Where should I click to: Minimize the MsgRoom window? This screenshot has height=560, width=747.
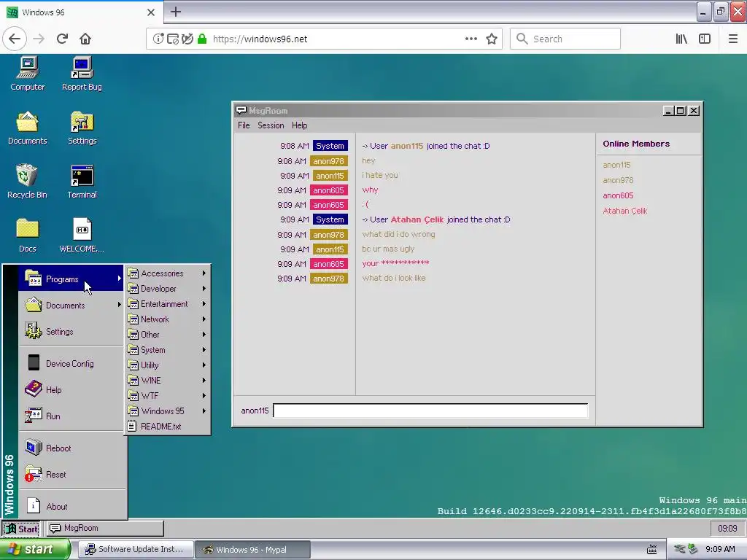(668, 111)
